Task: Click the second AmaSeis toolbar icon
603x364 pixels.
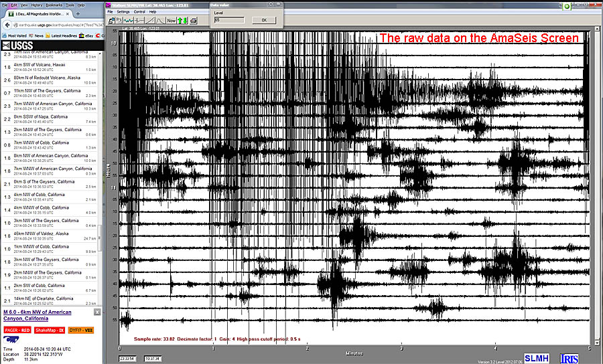Action: coord(119,20)
